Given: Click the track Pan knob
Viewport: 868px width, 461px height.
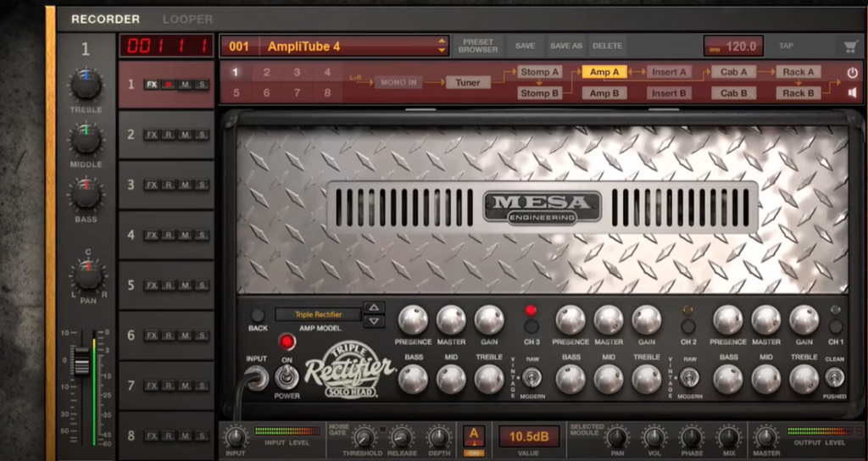Looking at the screenshot, I should (x=88, y=275).
